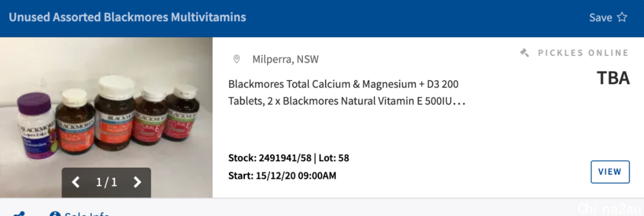Click the share icon at bottom
The width and height of the screenshot is (644, 216).
19,214
